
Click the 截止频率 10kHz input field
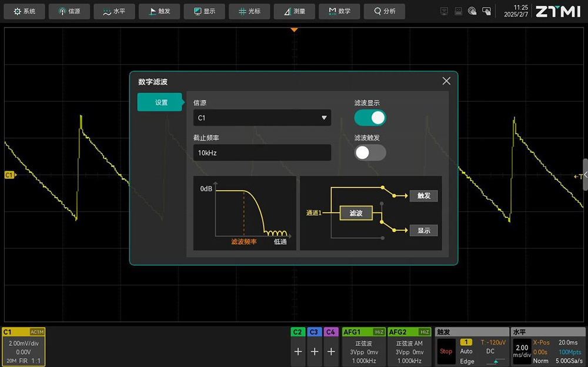262,153
